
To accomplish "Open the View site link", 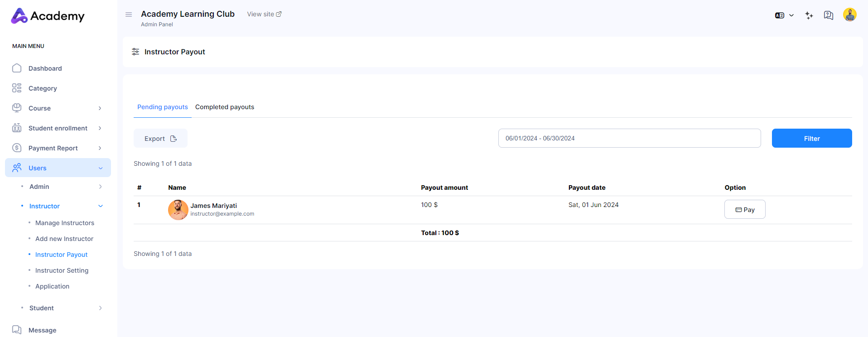I will [264, 14].
